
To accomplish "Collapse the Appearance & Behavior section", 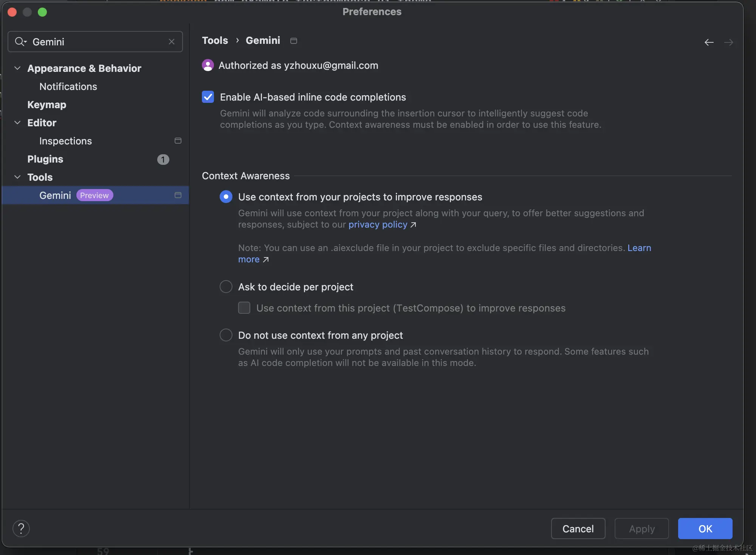I will (17, 68).
